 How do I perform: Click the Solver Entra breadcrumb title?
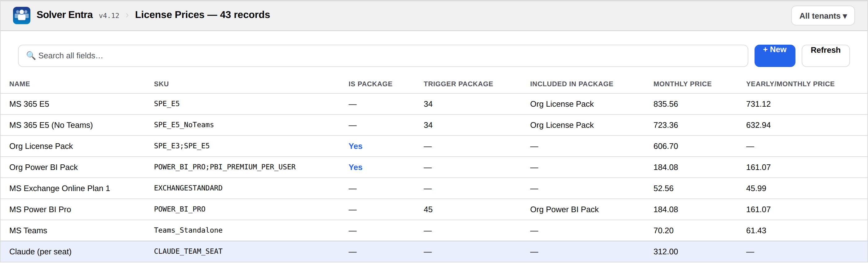(64, 15)
